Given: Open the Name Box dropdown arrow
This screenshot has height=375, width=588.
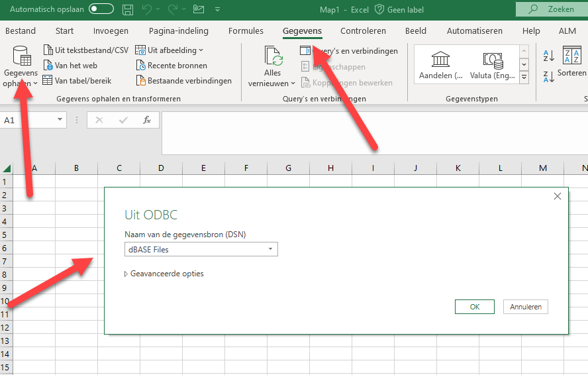Looking at the screenshot, I should click(60, 120).
